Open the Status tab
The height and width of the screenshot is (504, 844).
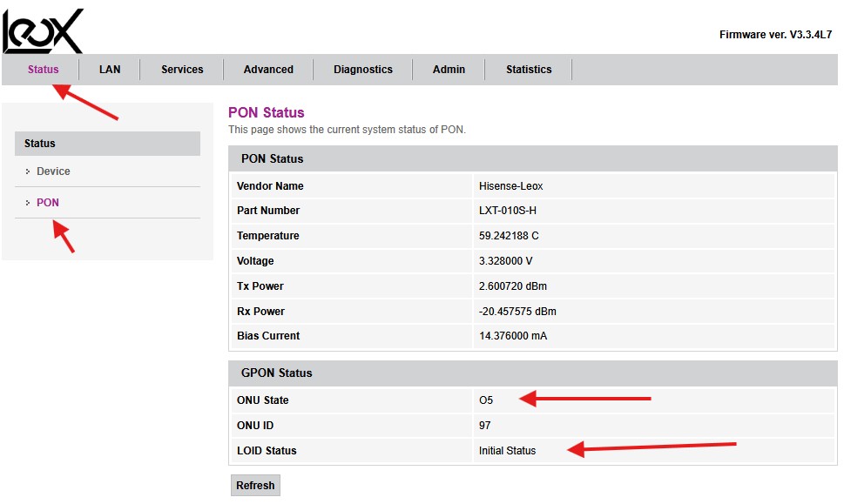click(x=43, y=70)
